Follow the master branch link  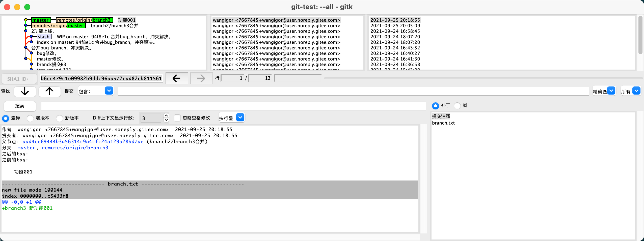[26, 148]
